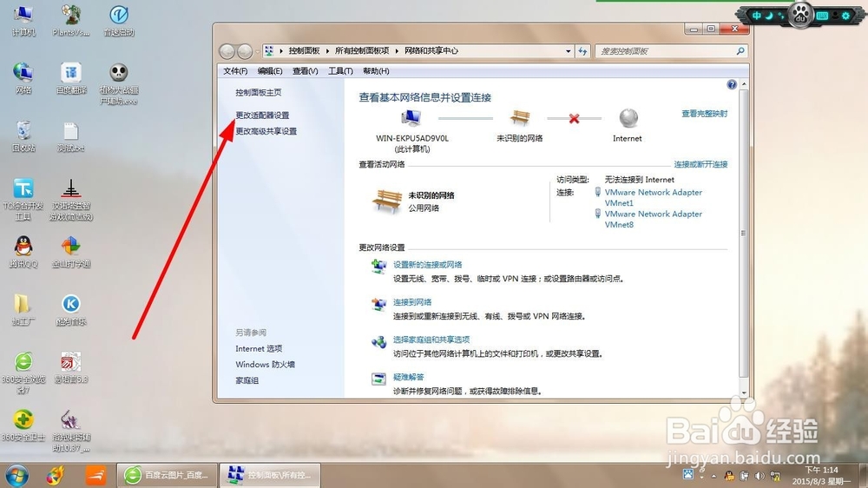Image resolution: width=868 pixels, height=488 pixels.
Task: Expand the arrow after 所有控制面板项 in the breadcrumb
Action: pyautogui.click(x=397, y=51)
